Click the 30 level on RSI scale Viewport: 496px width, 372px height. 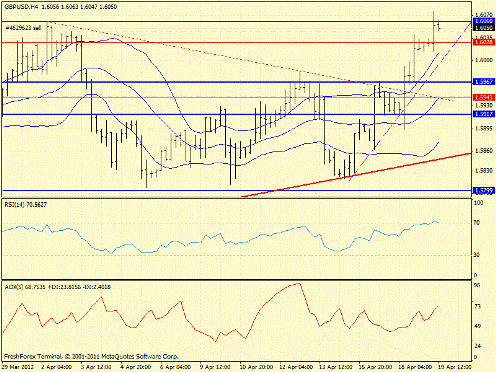pyautogui.click(x=477, y=255)
